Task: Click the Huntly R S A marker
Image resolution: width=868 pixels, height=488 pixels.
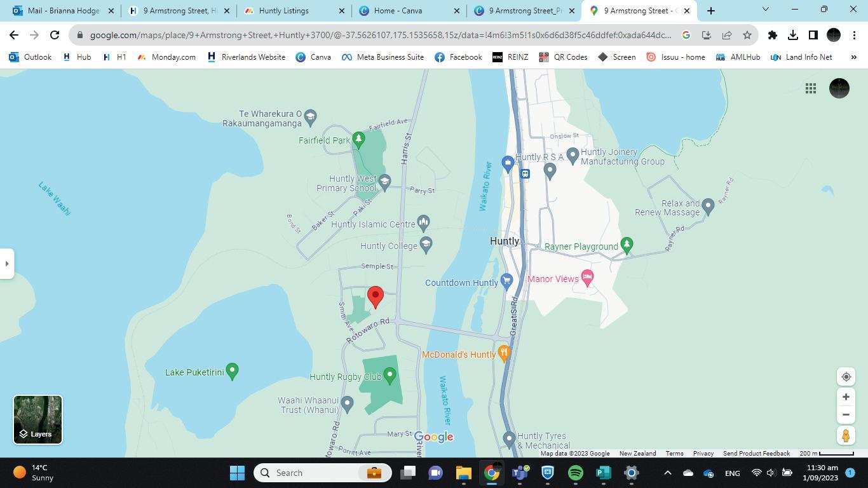Action: (x=550, y=170)
